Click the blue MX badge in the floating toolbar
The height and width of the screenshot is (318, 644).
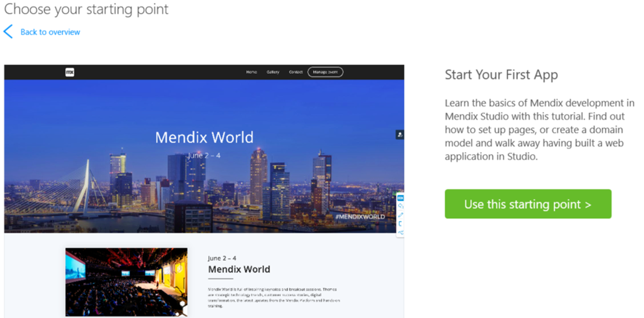[400, 197]
